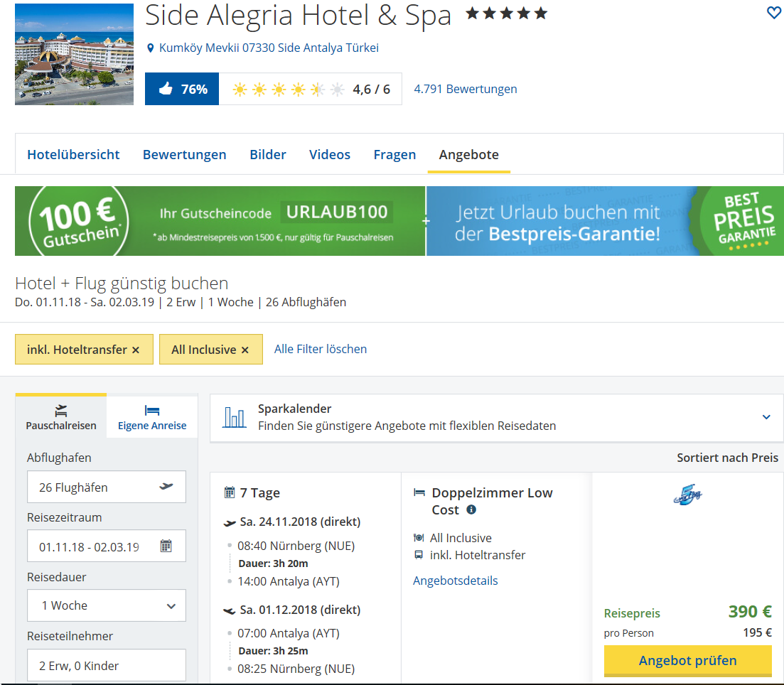Switch to Eigene Anreise tab
Screen dimensions: 784x685
(x=152, y=418)
